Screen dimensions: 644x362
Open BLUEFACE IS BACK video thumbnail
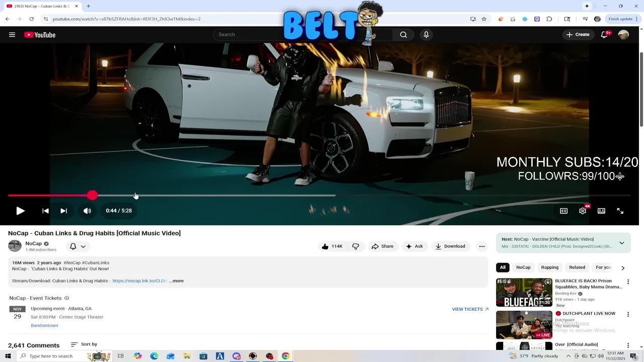click(x=524, y=293)
